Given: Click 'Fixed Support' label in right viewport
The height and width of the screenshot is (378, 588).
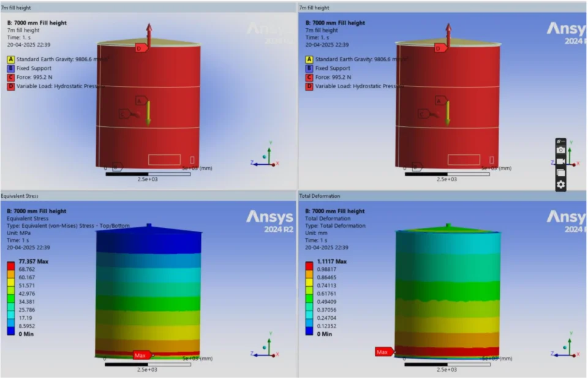Looking at the screenshot, I should [332, 68].
